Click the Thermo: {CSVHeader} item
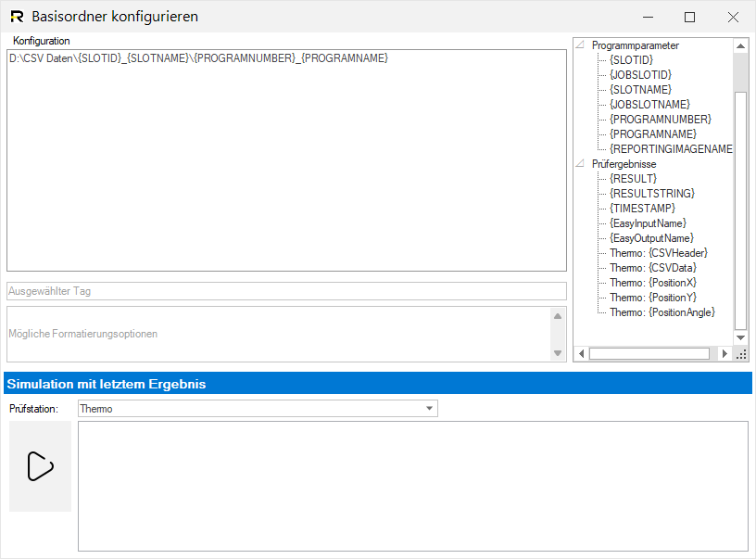Viewport: 756px width, 559px height. 659,253
